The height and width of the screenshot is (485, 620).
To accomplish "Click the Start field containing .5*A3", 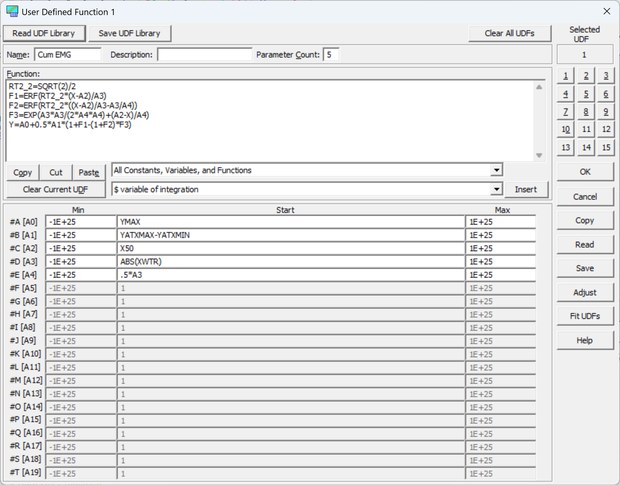I will [291, 275].
